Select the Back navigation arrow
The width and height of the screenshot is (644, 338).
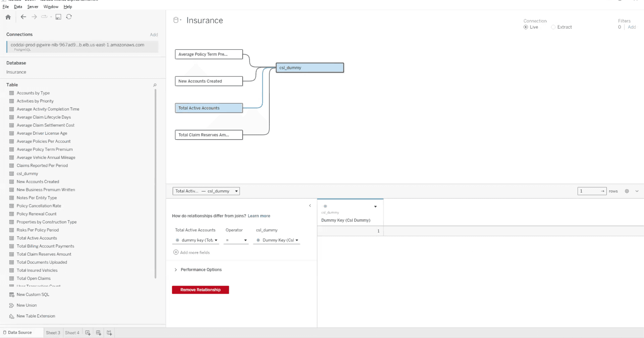click(23, 17)
